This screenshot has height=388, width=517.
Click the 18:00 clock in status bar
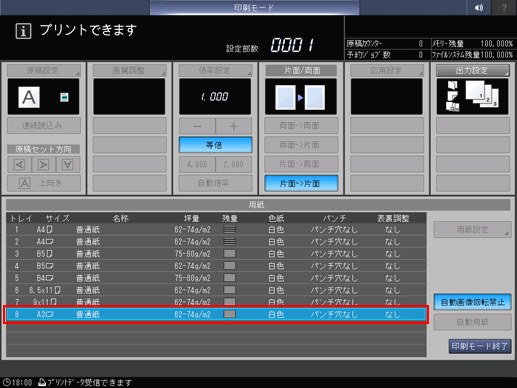(x=18, y=382)
